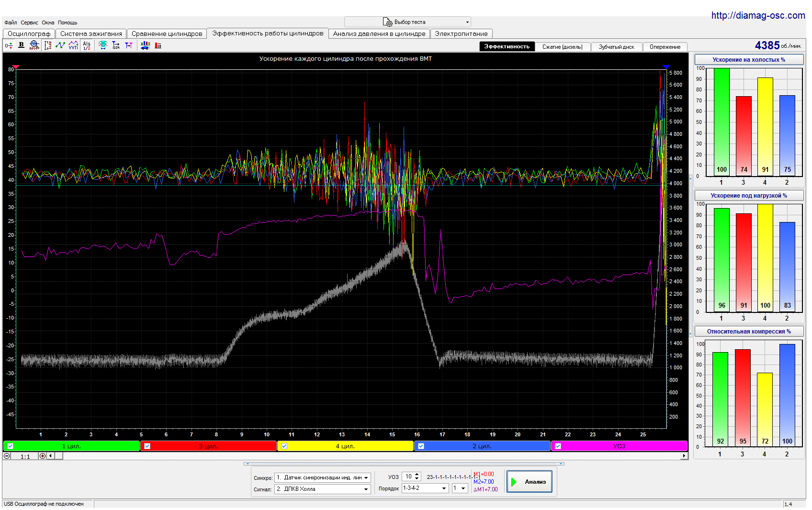Click the 1:1 zoom scale button

25,456
